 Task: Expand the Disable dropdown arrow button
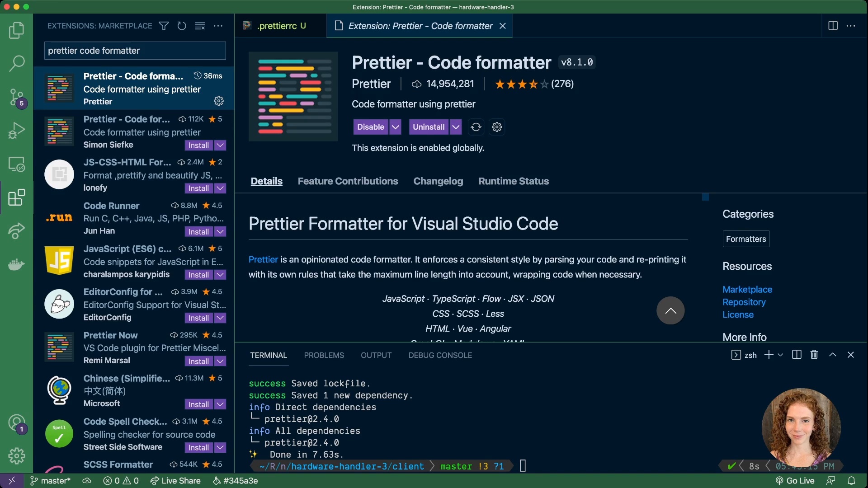(395, 127)
